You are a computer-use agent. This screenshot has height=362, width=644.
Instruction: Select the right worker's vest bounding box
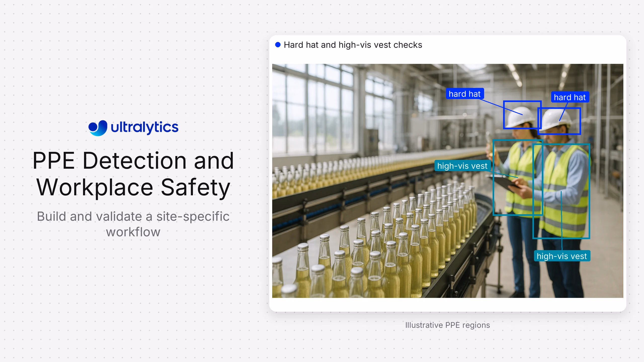(x=561, y=191)
